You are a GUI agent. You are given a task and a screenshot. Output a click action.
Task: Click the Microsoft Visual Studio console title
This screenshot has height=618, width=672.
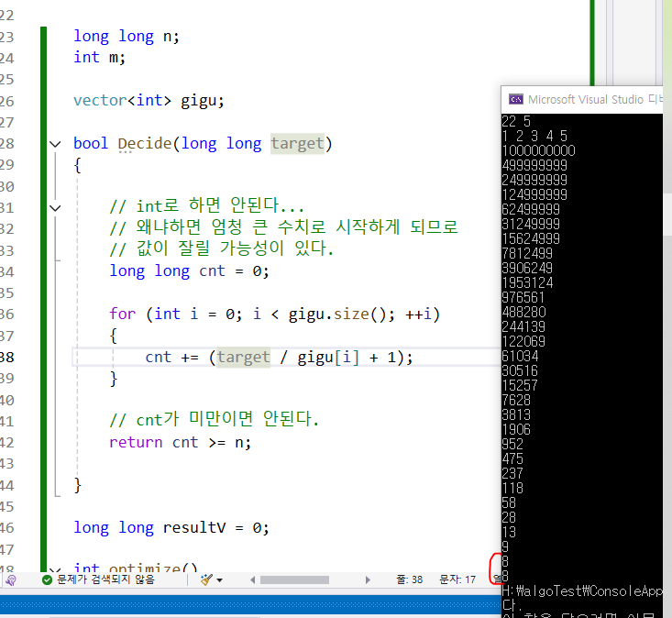595,99
